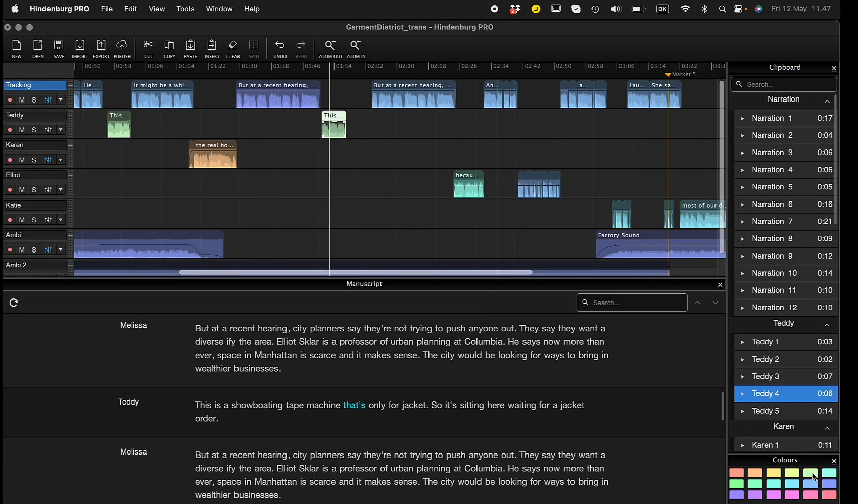The width and height of the screenshot is (858, 504).
Task: Import audio with the IMPORT icon
Action: 80,49
